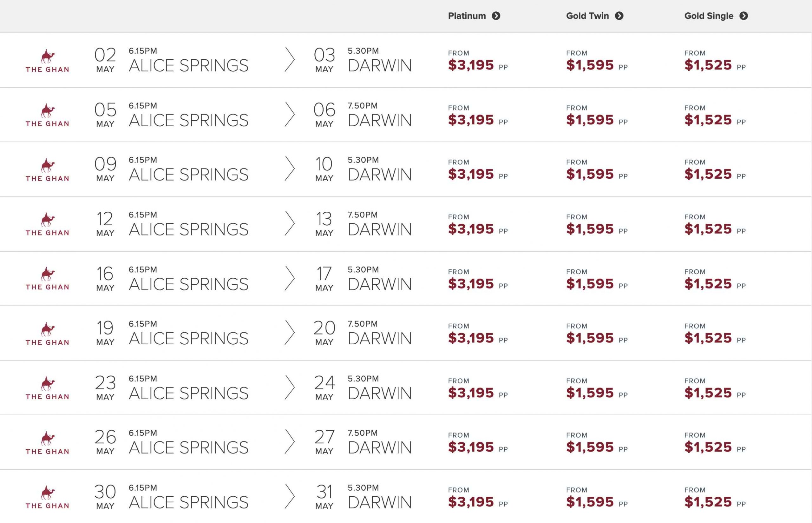The width and height of the screenshot is (812, 523).
Task: Click the arrow icon next to Gold Single
Action: 743,16
